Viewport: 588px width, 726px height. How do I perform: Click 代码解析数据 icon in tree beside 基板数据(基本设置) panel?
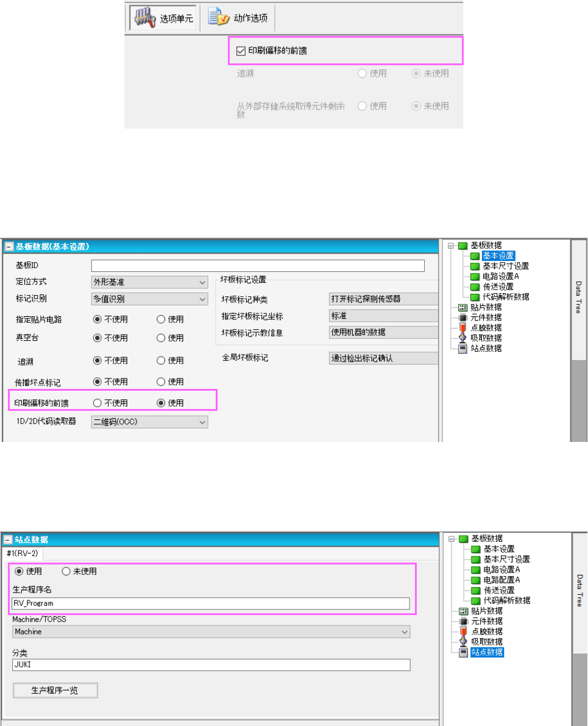[475, 297]
